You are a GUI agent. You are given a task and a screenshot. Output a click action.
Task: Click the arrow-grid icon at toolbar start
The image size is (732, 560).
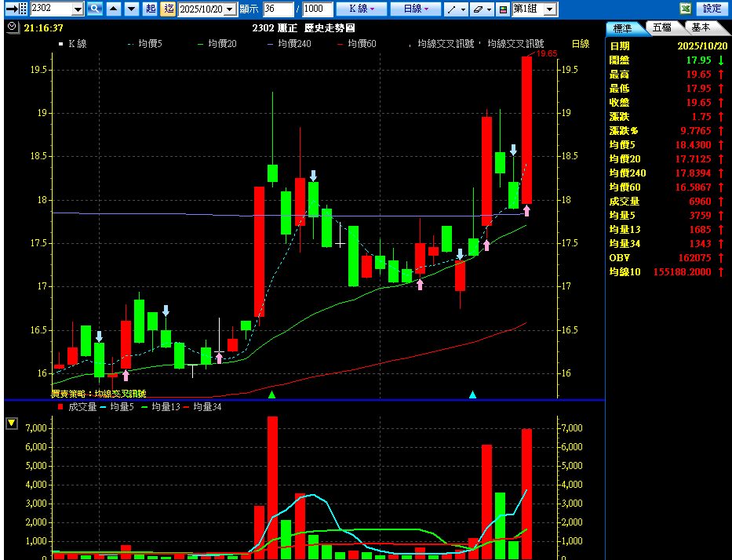16,9
